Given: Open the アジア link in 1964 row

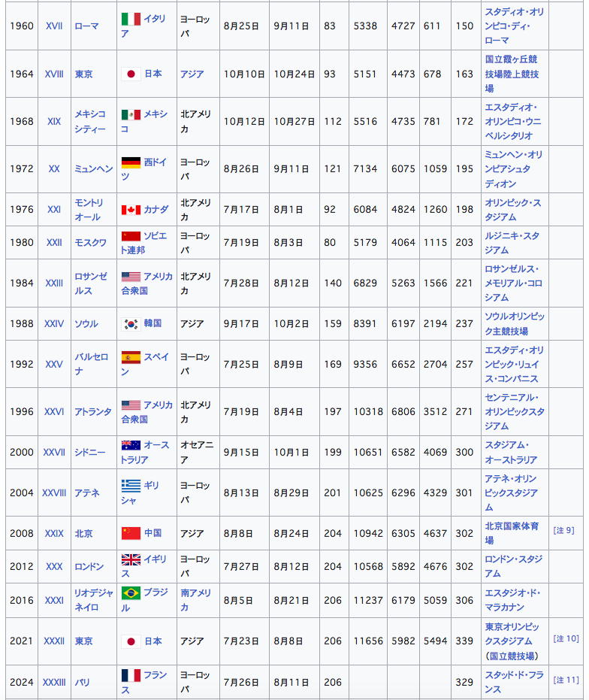Looking at the screenshot, I should click(192, 74).
